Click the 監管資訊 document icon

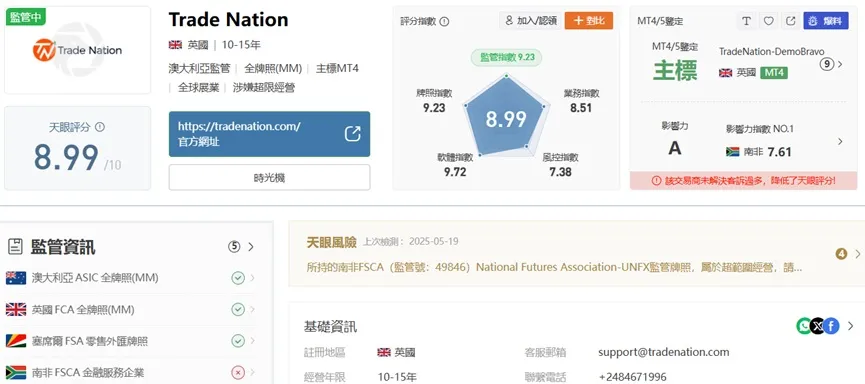(x=15, y=247)
